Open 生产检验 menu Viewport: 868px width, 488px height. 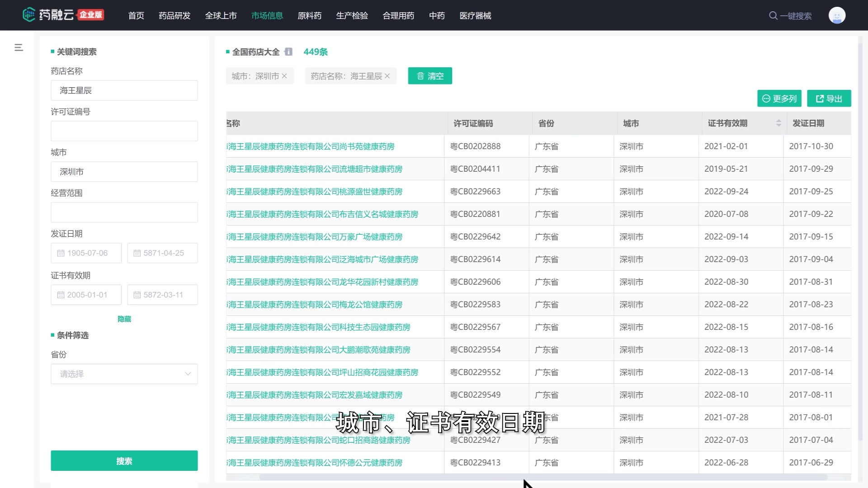pyautogui.click(x=352, y=16)
